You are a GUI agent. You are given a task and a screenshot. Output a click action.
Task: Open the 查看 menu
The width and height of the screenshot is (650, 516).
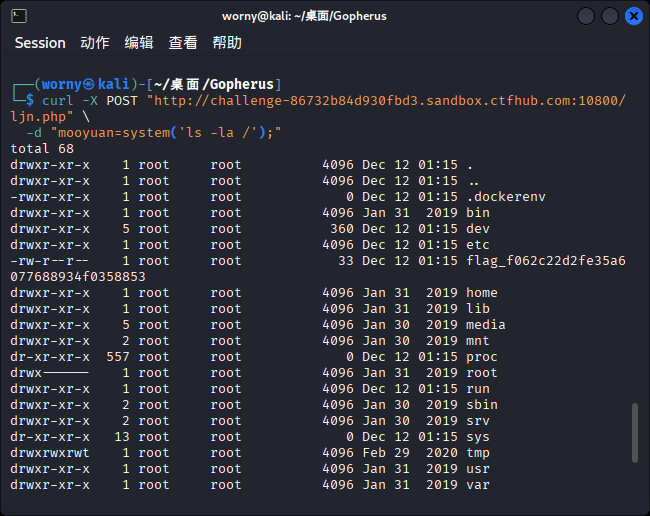(x=183, y=43)
